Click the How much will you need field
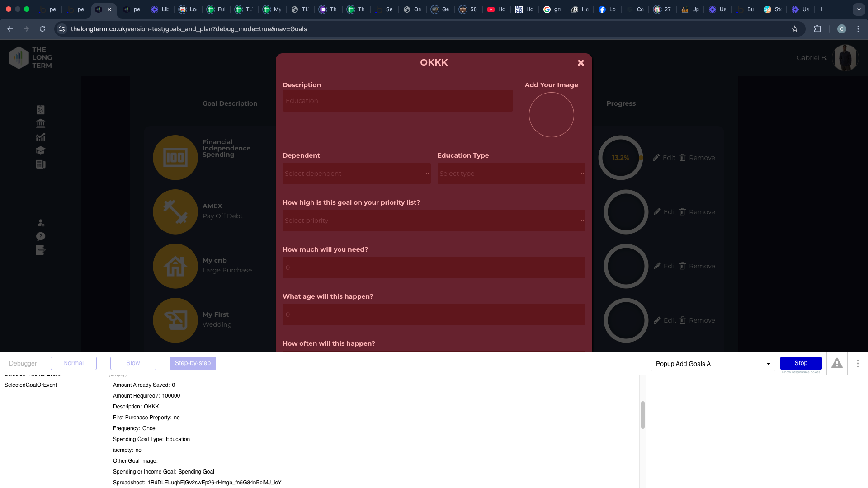This screenshot has width=868, height=488. click(x=434, y=267)
